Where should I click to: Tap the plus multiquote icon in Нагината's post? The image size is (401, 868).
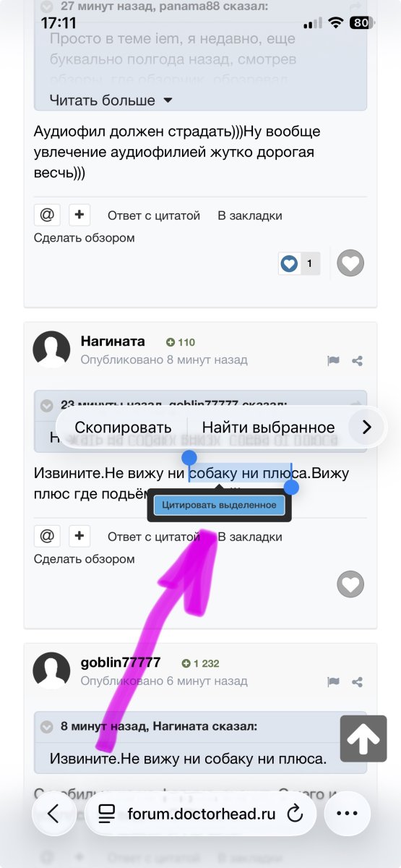click(79, 536)
